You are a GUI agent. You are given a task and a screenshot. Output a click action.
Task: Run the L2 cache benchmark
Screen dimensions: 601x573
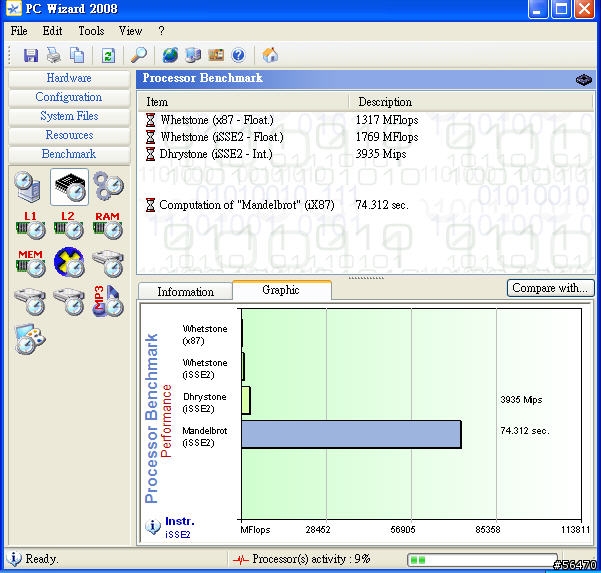[69, 225]
